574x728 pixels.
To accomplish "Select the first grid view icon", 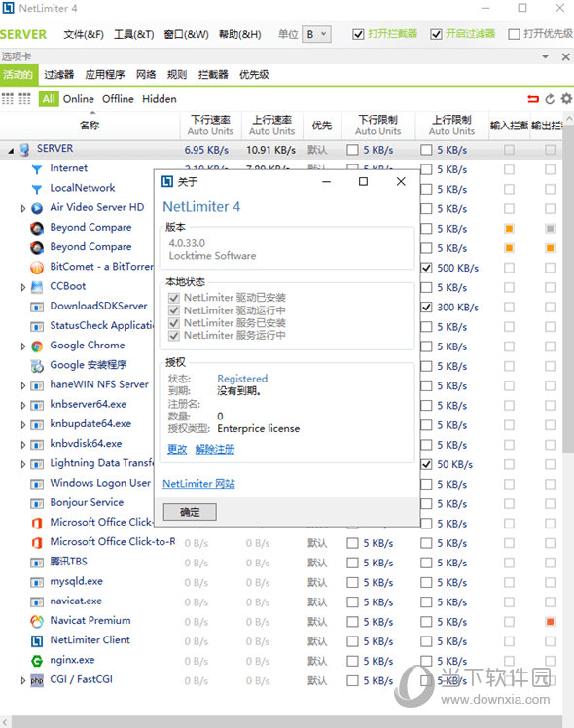I will (x=8, y=99).
